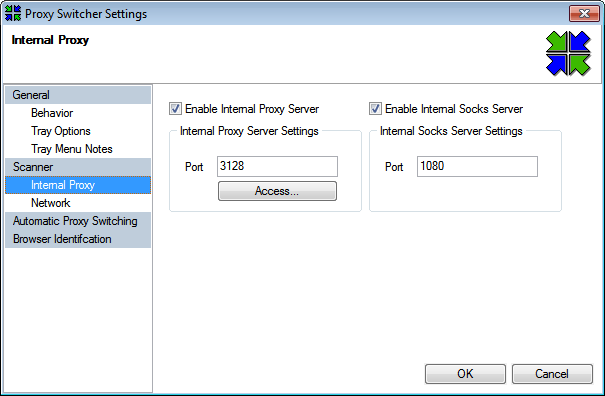Confirm settings with the OK button
605x396 pixels.
465,374
